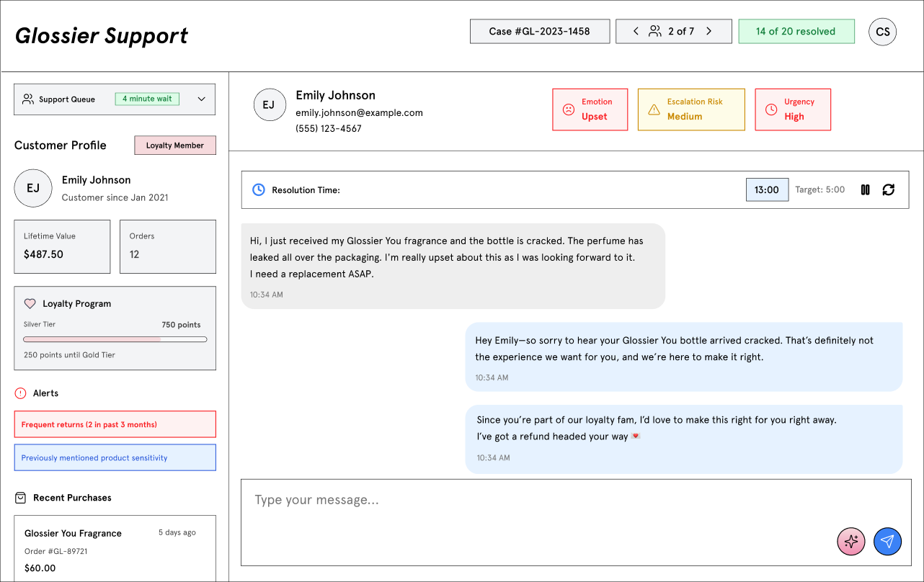Open the Emotion Upset indicator card
The image size is (924, 582).
click(x=590, y=109)
